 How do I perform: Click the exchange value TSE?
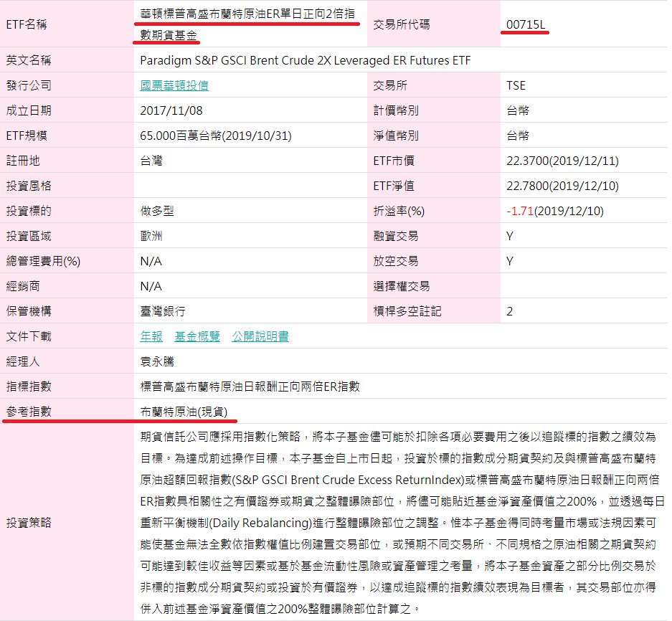[516, 85]
